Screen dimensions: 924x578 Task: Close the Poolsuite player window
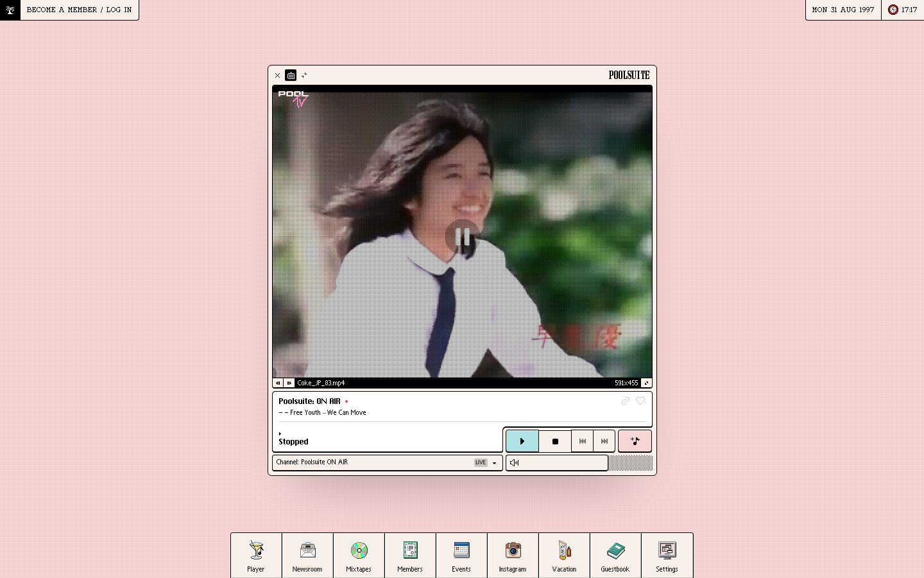click(278, 75)
